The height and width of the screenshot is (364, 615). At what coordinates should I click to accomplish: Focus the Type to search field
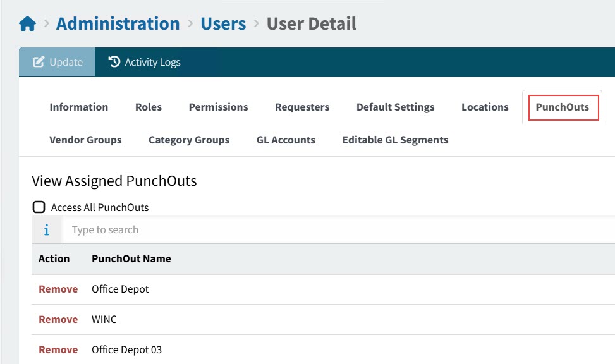(x=338, y=229)
